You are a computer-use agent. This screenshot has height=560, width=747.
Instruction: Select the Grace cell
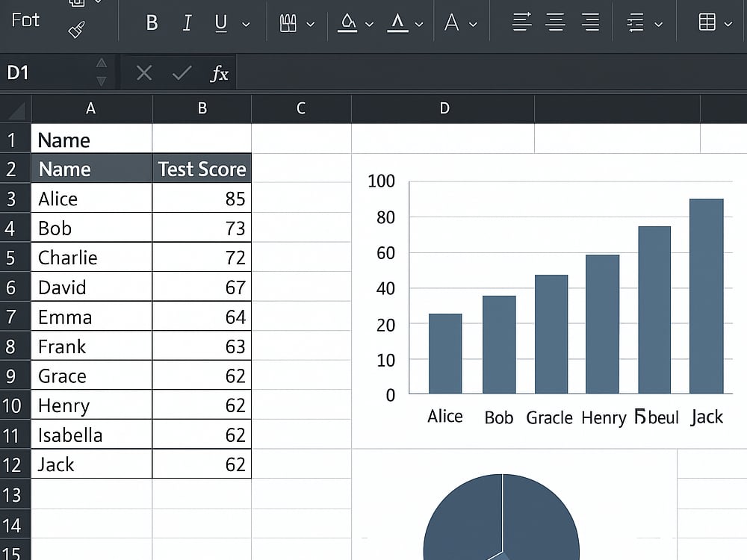[91, 376]
